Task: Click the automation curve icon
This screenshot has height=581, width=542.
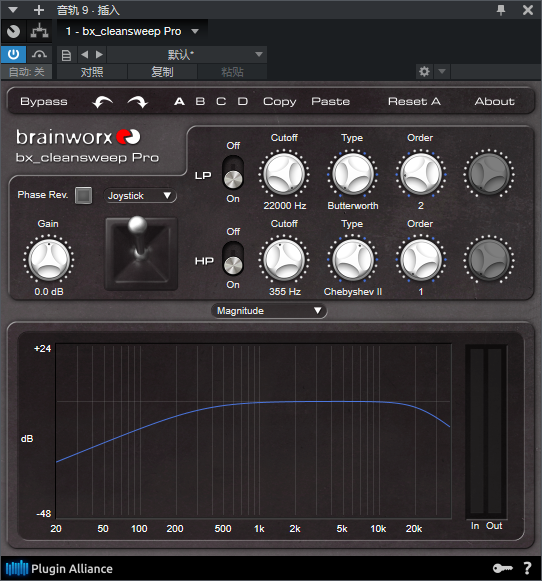Action: point(39,54)
